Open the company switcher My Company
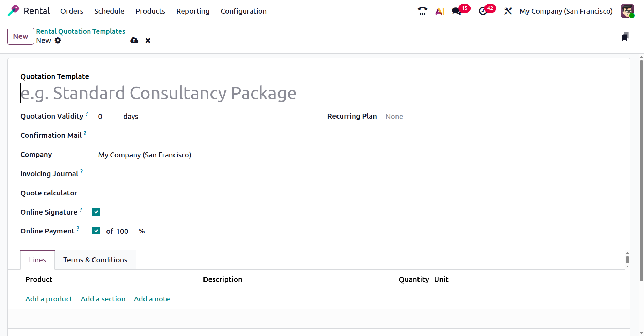The height and width of the screenshot is (336, 644). (566, 11)
